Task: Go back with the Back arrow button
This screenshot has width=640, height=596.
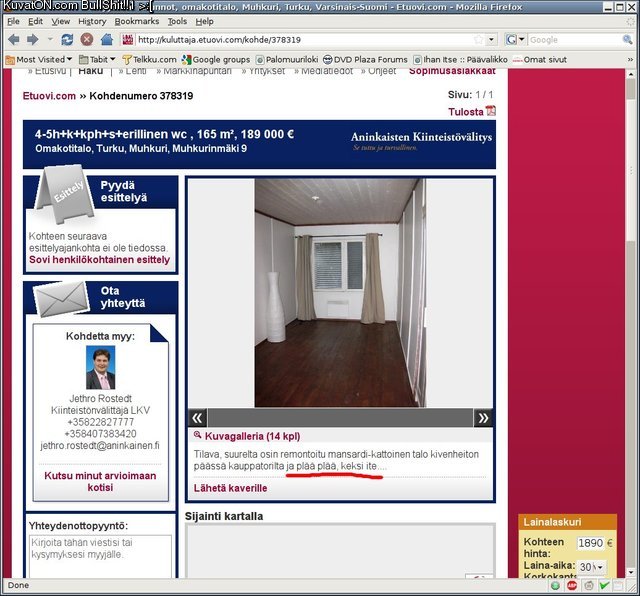Action: 14,40
